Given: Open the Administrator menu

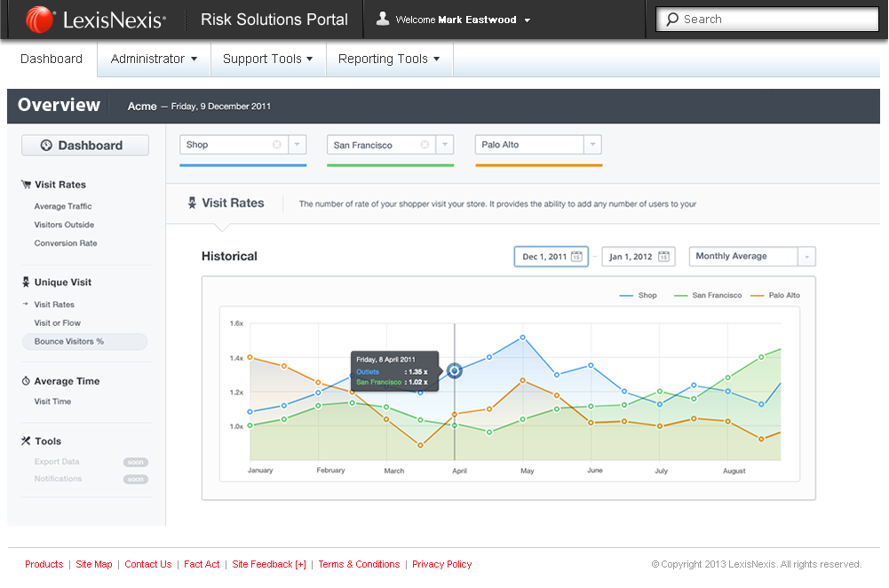Looking at the screenshot, I should point(154,59).
